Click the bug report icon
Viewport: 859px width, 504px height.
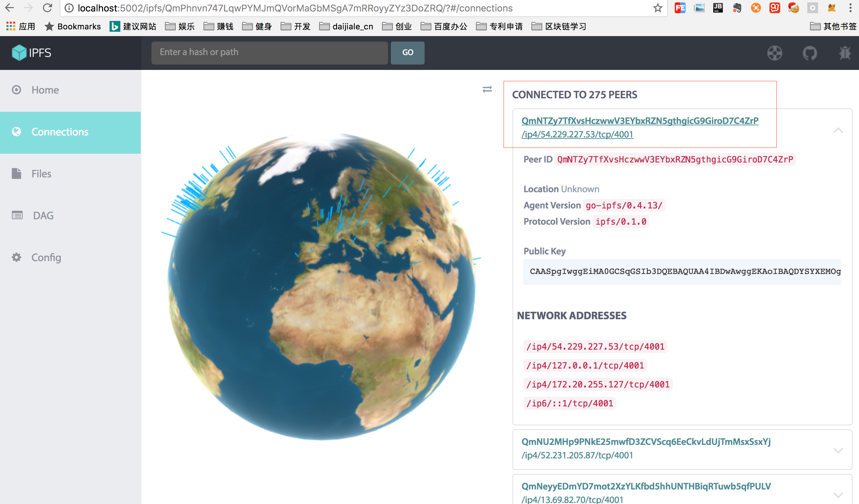[845, 53]
